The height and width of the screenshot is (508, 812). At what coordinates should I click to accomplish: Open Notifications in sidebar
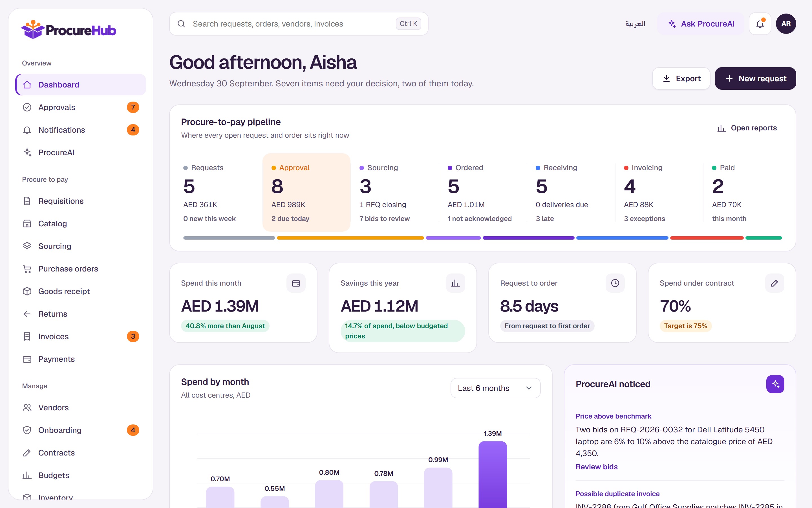81,130
